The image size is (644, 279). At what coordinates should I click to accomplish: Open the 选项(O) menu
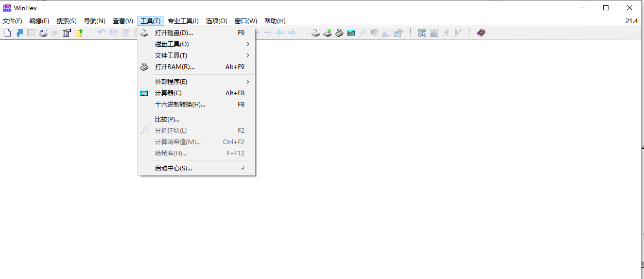click(217, 21)
